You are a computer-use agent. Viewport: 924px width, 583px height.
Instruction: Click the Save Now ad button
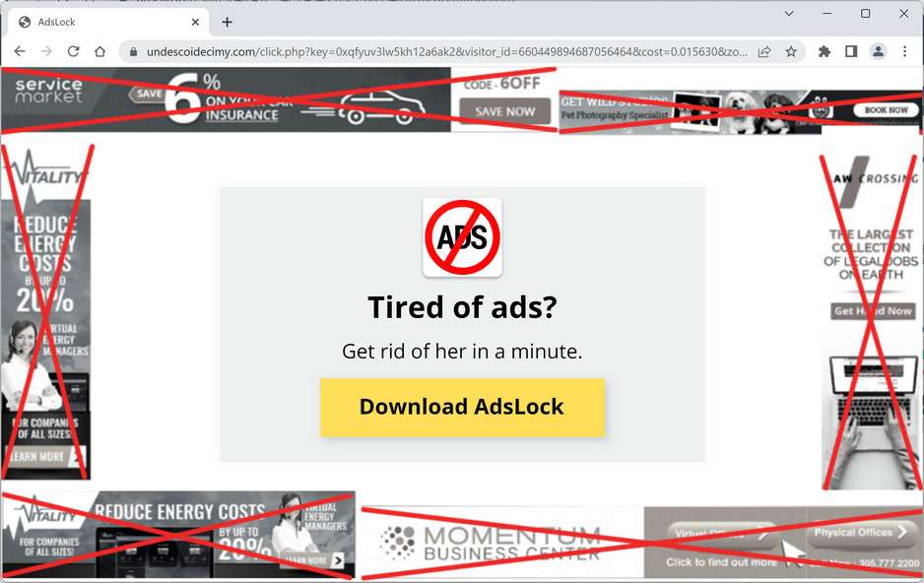coord(504,111)
